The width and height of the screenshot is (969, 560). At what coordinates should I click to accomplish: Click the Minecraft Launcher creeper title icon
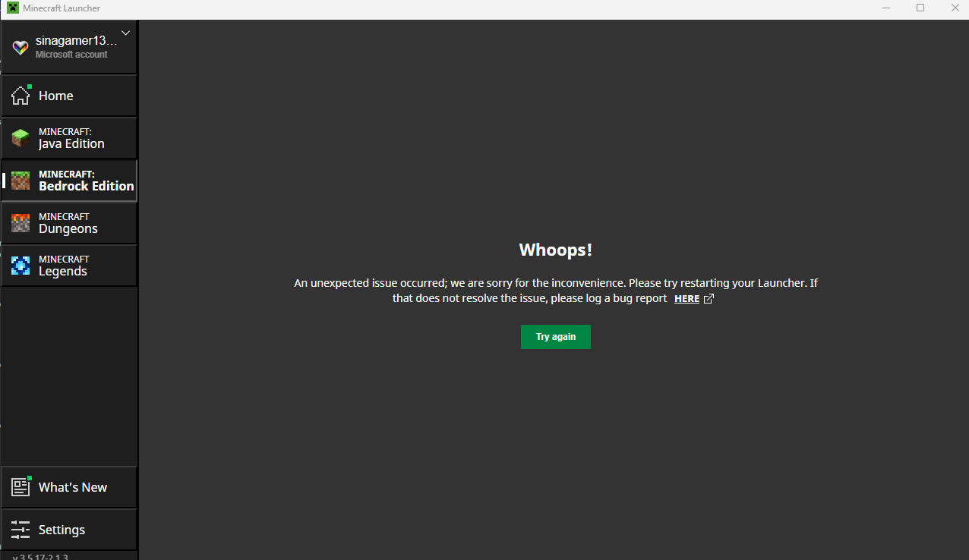[13, 8]
